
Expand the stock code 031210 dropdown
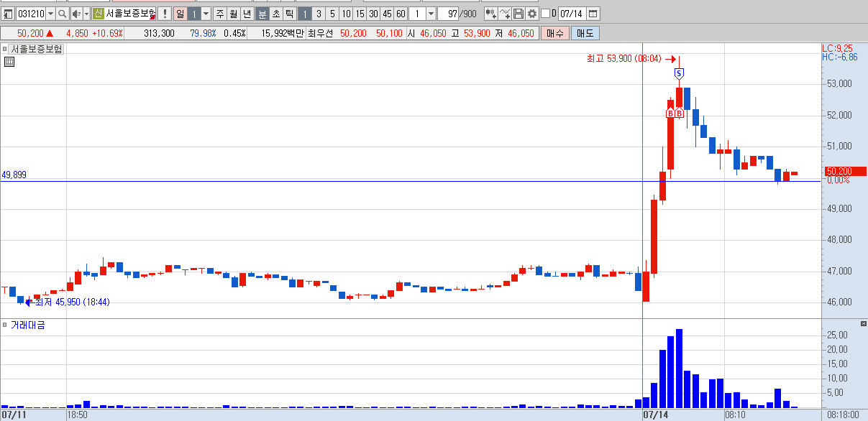(50, 14)
